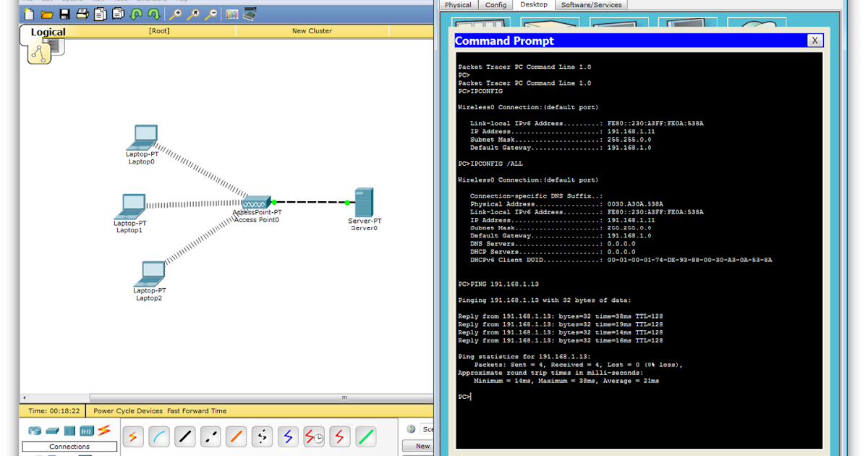This screenshot has height=456, width=868.
Task: Switch to the Physical tab
Action: 458,5
